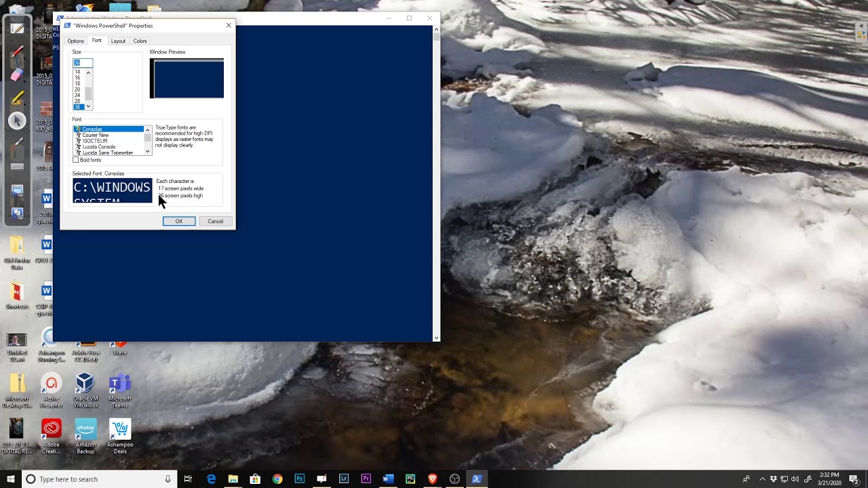Image resolution: width=868 pixels, height=488 pixels.
Task: Select the eraser annotation tool
Action: click(x=18, y=75)
